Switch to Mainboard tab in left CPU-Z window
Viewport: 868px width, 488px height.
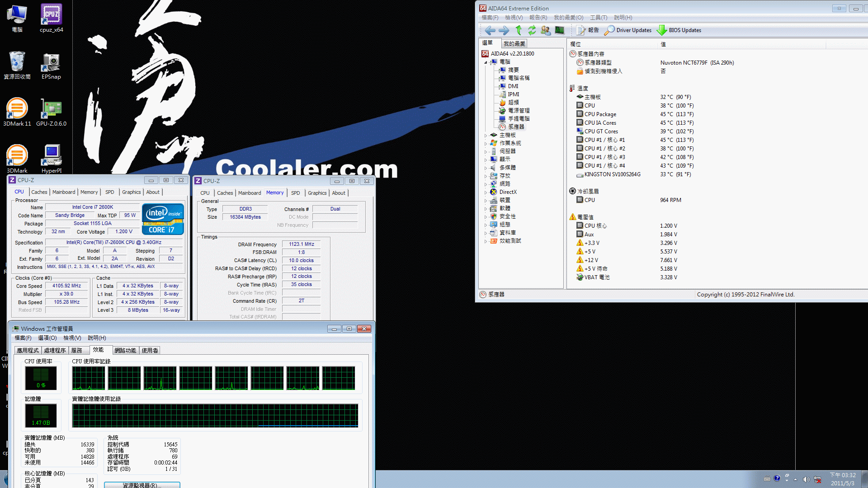[x=64, y=192]
